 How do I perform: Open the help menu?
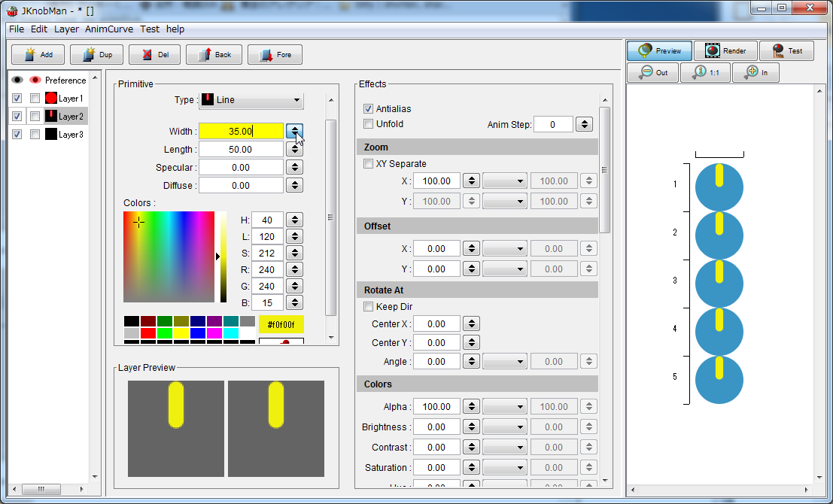pos(175,29)
